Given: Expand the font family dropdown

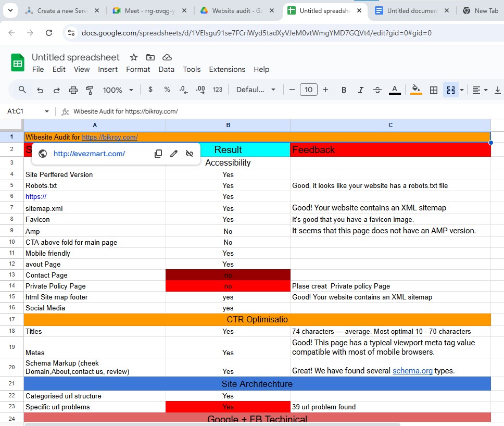Looking at the screenshot, I should point(256,90).
